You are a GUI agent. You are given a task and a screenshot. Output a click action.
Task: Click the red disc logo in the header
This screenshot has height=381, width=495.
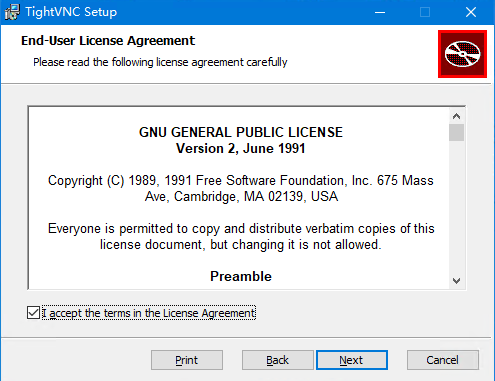pyautogui.click(x=462, y=54)
